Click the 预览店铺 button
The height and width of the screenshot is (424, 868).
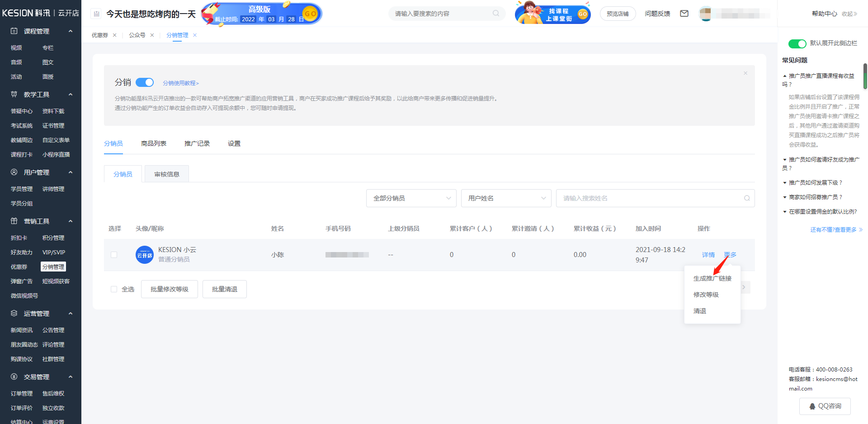(618, 14)
